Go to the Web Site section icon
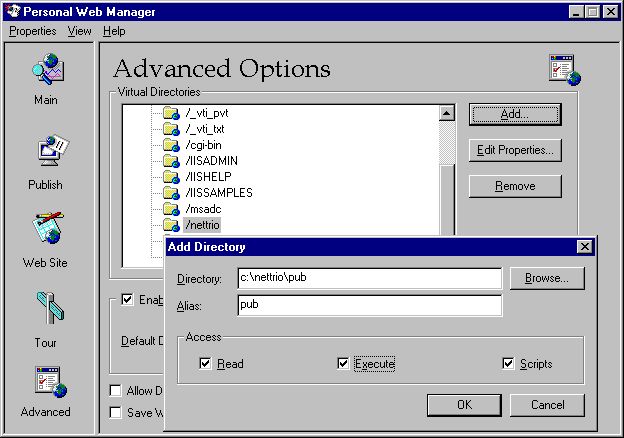Viewport: 624px width, 438px height. (46, 231)
